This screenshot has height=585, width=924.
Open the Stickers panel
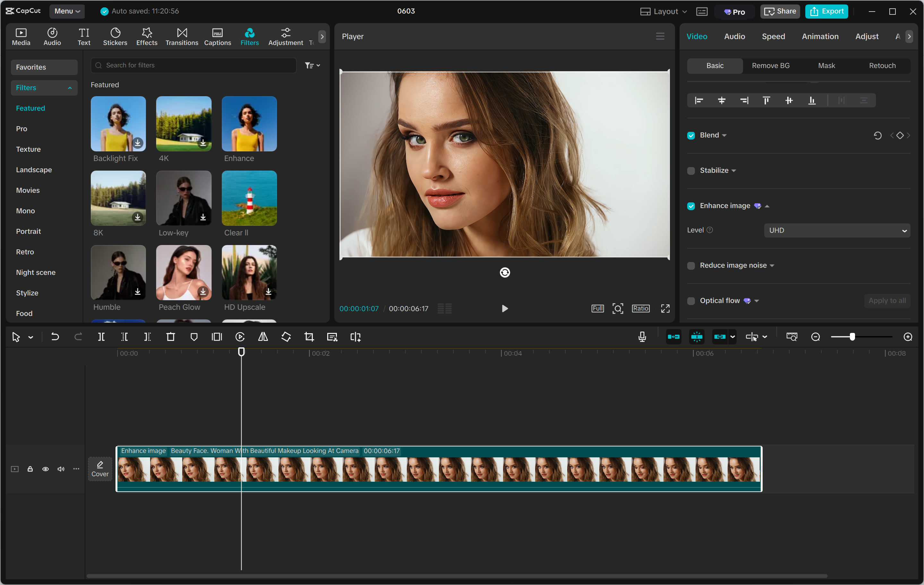tap(115, 37)
